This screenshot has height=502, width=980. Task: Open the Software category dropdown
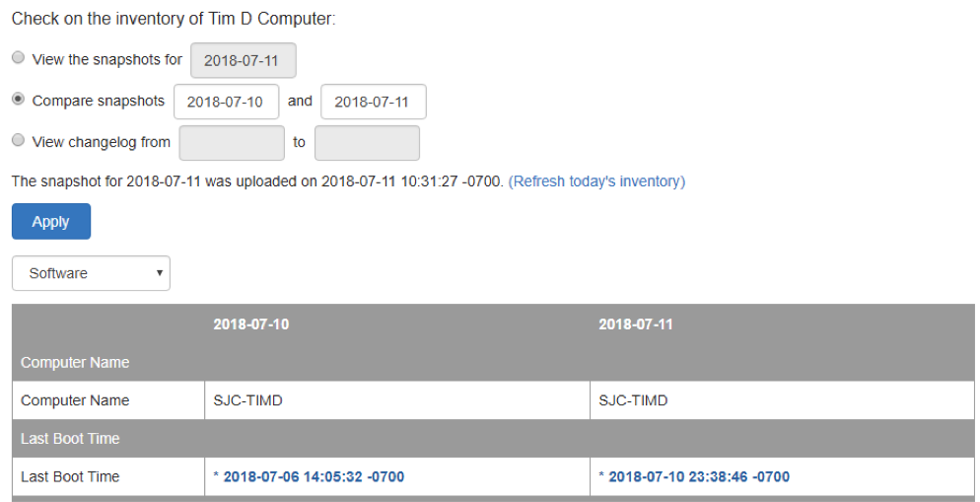91,273
